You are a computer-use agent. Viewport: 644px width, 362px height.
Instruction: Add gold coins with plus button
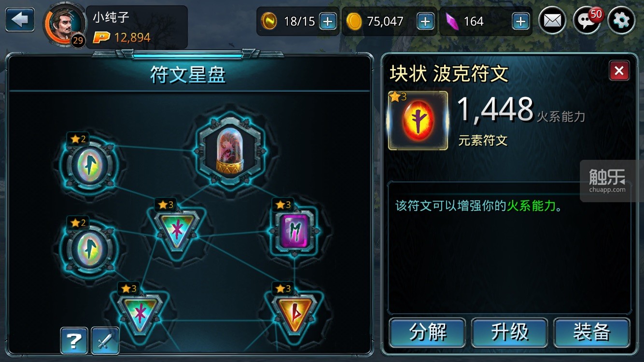point(425,21)
